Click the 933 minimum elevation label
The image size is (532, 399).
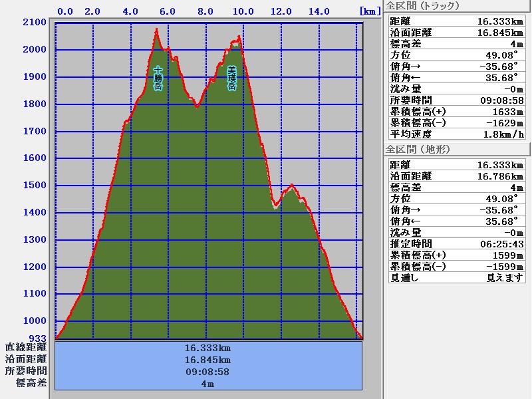click(x=38, y=337)
